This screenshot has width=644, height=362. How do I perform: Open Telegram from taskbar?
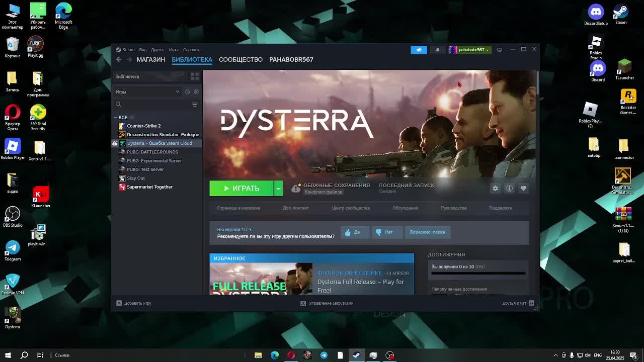(324, 355)
